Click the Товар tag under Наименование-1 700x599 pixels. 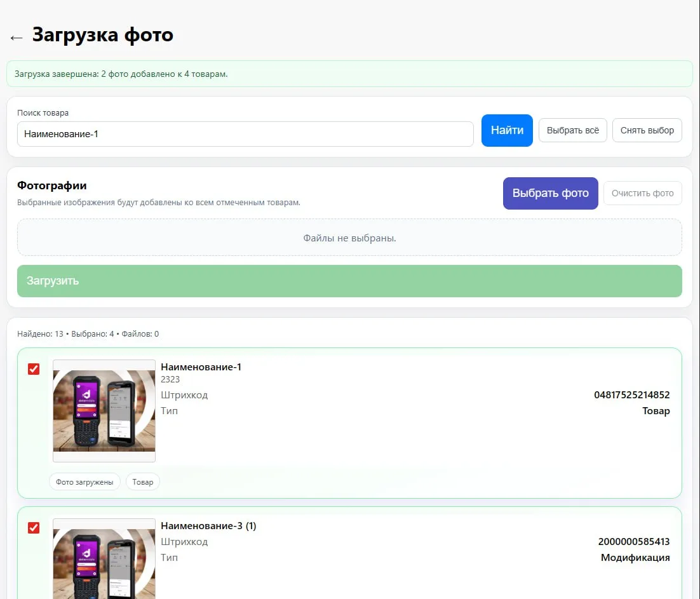(143, 481)
